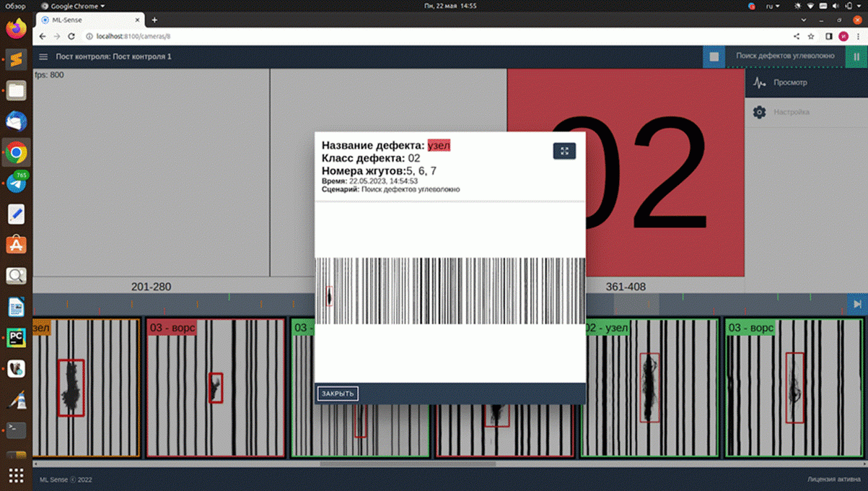
Task: Open the 03 - ворс thumbnail with red border
Action: [x=216, y=388]
